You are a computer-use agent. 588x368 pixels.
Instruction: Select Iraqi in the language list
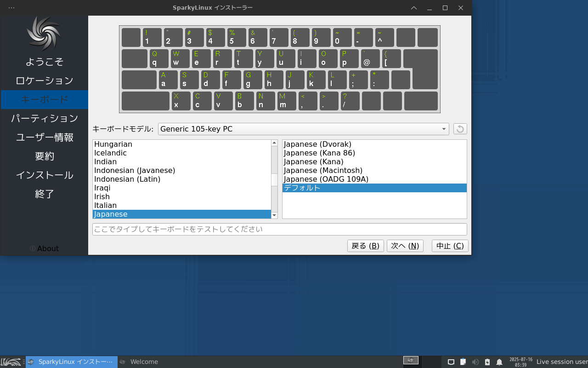point(182,188)
